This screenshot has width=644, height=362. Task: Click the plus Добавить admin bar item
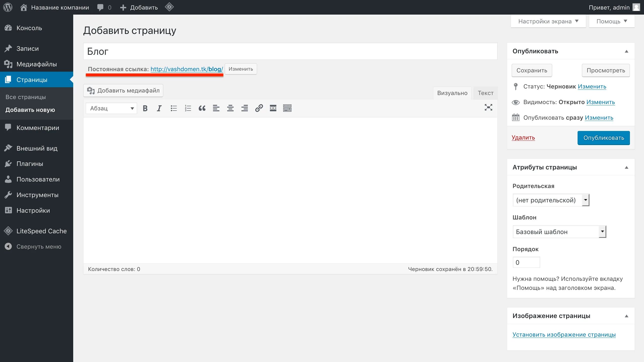(x=139, y=8)
